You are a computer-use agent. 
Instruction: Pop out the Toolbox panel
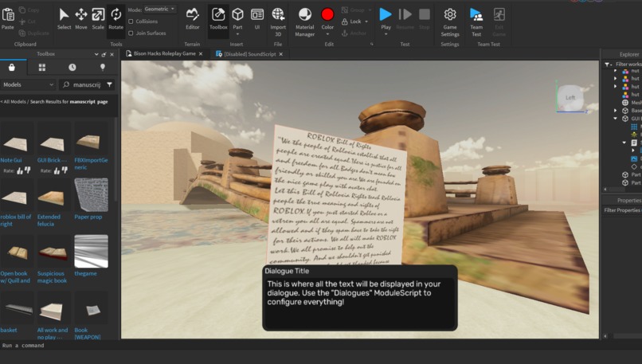point(104,54)
